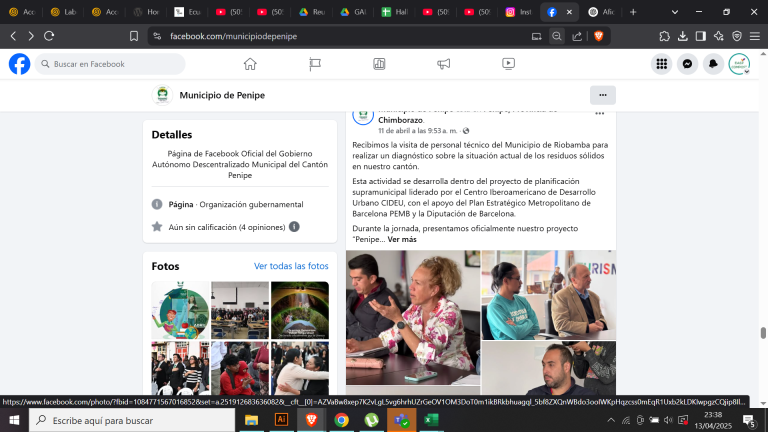768x432 pixels.
Task: Open the Video play icon in Facebook nav
Action: [x=508, y=64]
